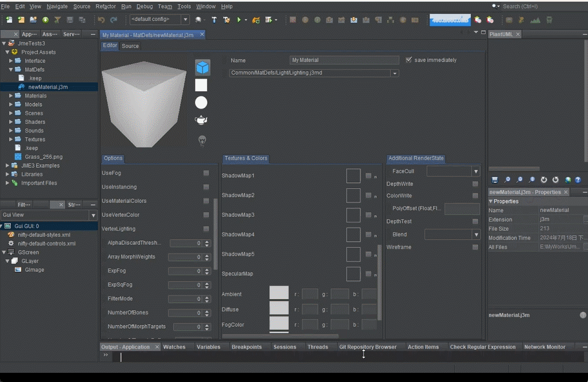Viewport: 588px width, 382px height.
Task: Select the blue cube preview shape icon
Action: click(x=203, y=68)
